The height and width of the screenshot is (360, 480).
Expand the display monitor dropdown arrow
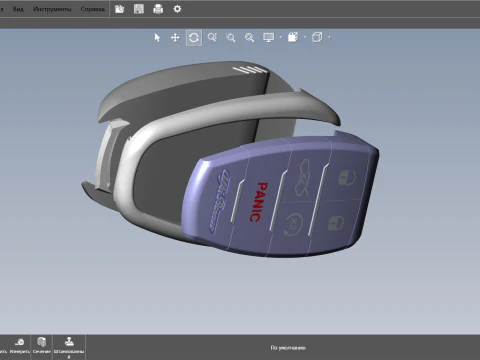(280, 37)
